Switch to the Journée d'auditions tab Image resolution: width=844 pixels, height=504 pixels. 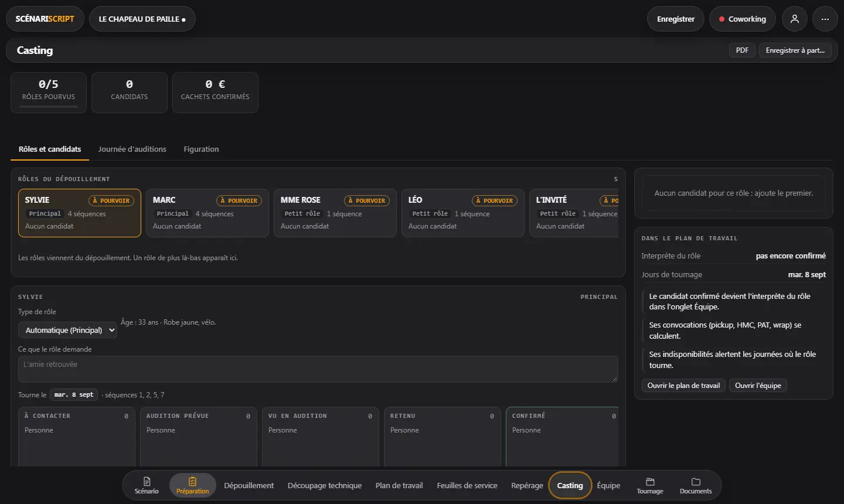(x=132, y=149)
